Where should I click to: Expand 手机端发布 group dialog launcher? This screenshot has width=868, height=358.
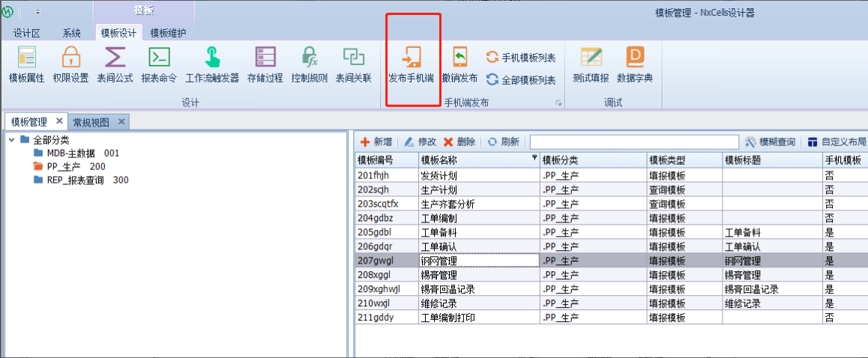pos(558,103)
